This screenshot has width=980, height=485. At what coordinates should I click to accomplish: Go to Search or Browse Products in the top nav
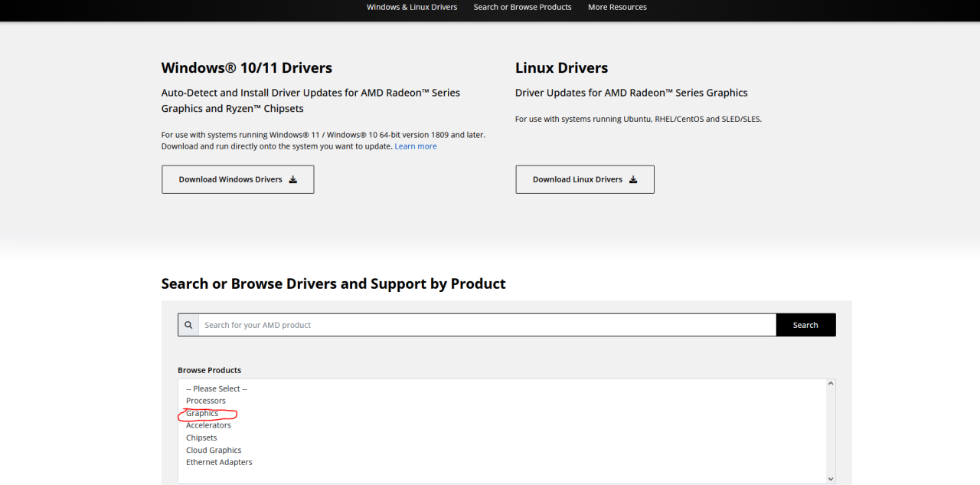522,7
